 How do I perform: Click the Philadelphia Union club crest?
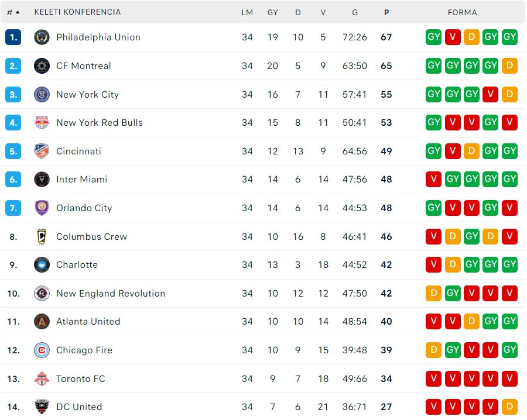click(x=42, y=37)
